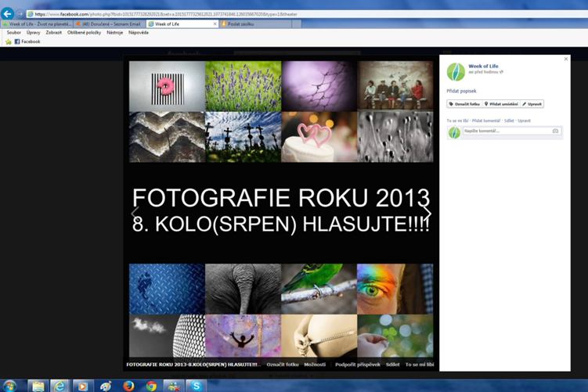
Task: Click the Přidat popisek link
Action: pyautogui.click(x=461, y=91)
